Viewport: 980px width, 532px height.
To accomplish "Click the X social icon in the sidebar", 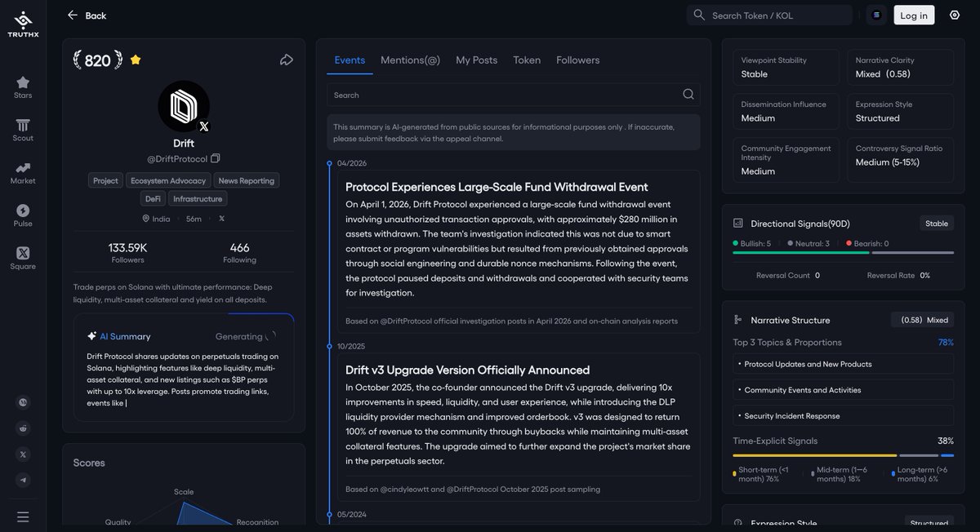I will click(x=23, y=454).
